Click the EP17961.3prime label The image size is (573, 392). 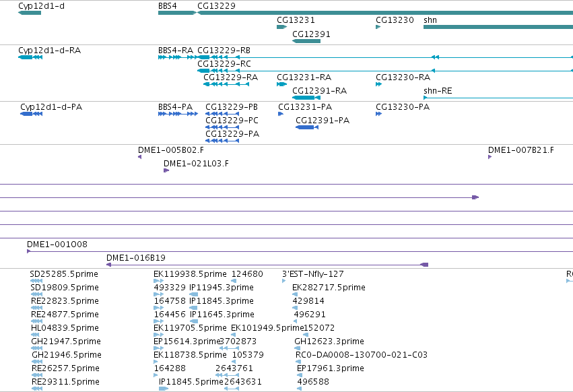331,368
